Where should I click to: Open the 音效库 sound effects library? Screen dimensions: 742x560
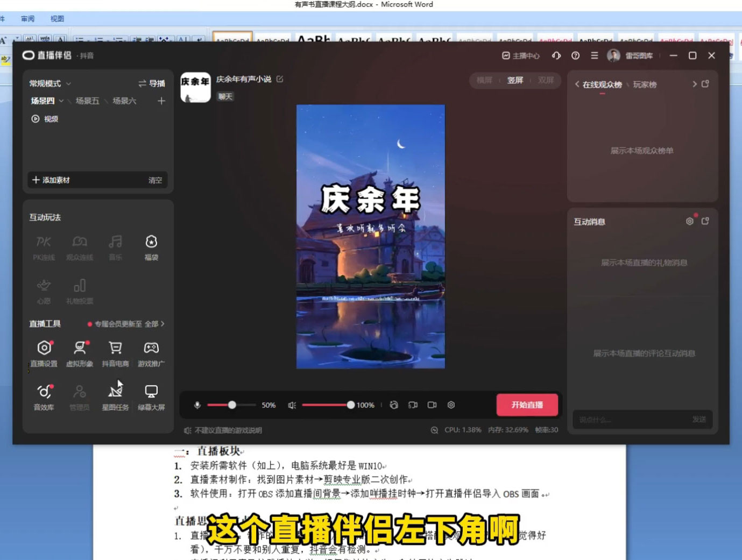coord(44,396)
